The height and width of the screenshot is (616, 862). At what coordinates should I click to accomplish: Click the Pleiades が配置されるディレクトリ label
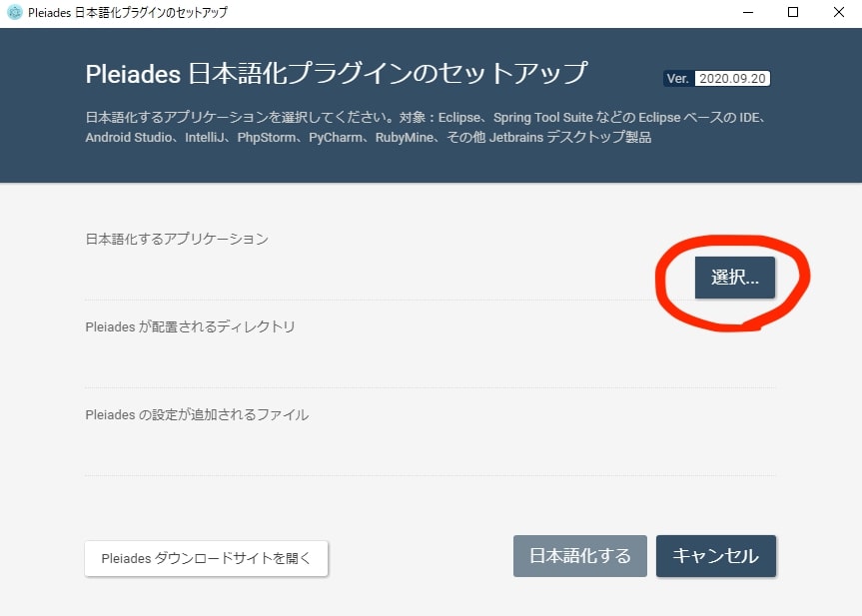pos(190,326)
